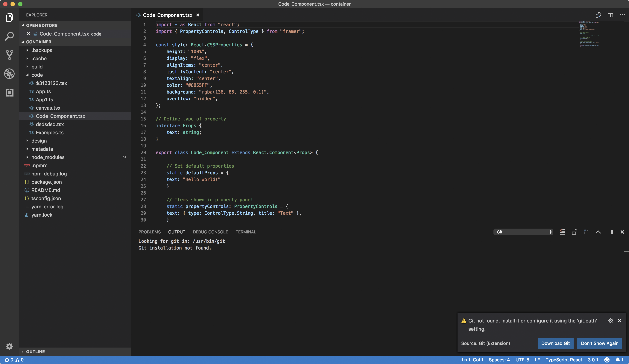The image size is (629, 364).
Task: Open package.json in the explorer
Action: point(46,182)
